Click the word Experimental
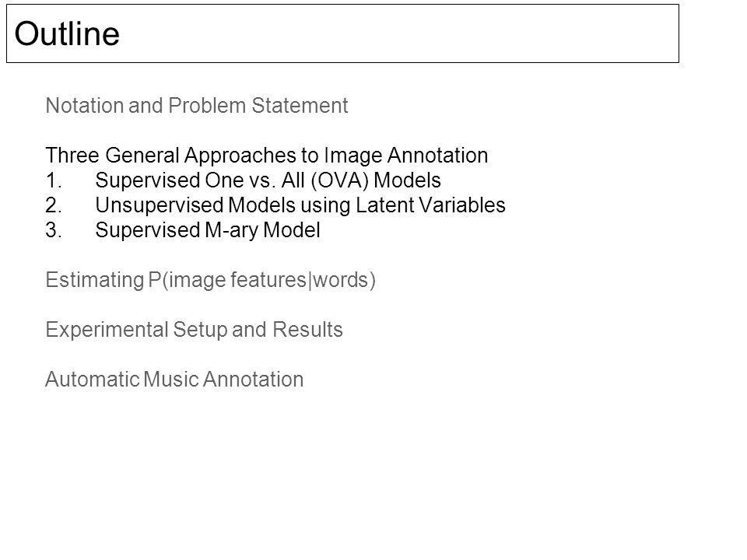Image resolution: width=747 pixels, height=560 pixels. coord(107,330)
